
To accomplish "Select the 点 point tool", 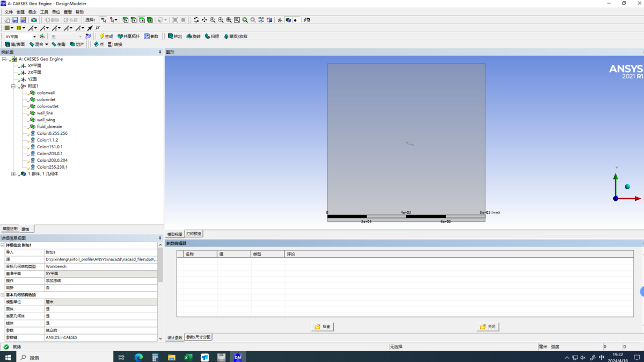I will tap(98, 45).
